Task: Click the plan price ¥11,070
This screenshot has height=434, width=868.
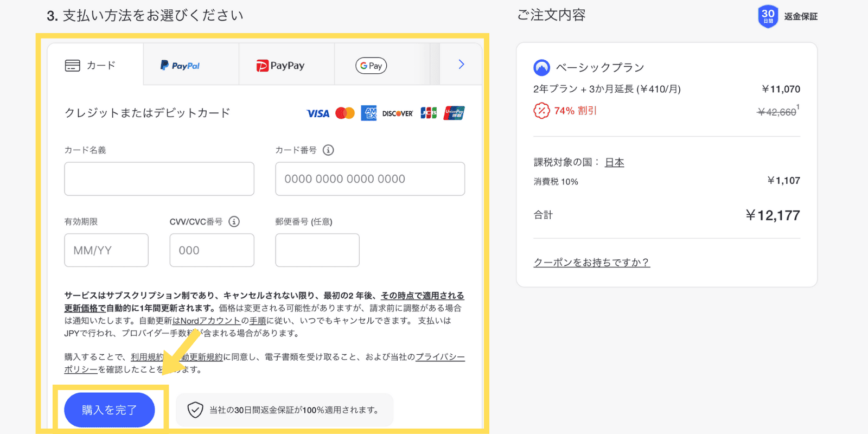Action: tap(781, 89)
